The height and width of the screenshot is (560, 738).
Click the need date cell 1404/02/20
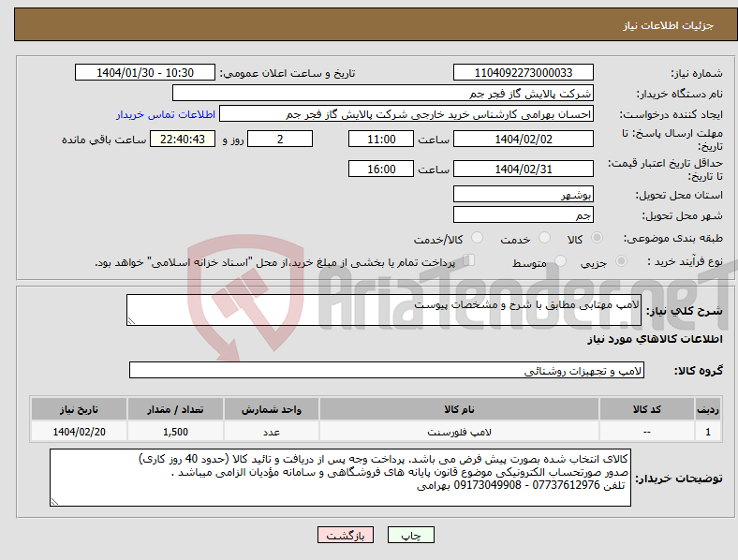(x=79, y=432)
